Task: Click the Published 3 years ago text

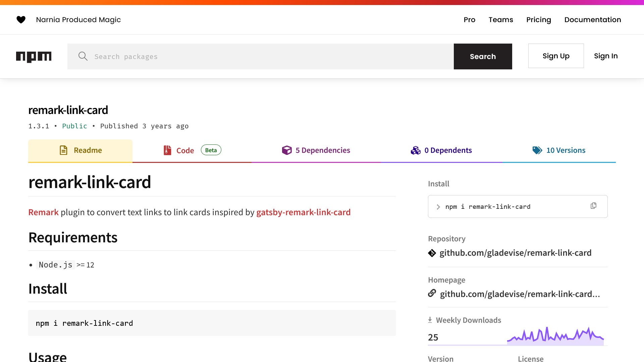Action: point(144,126)
